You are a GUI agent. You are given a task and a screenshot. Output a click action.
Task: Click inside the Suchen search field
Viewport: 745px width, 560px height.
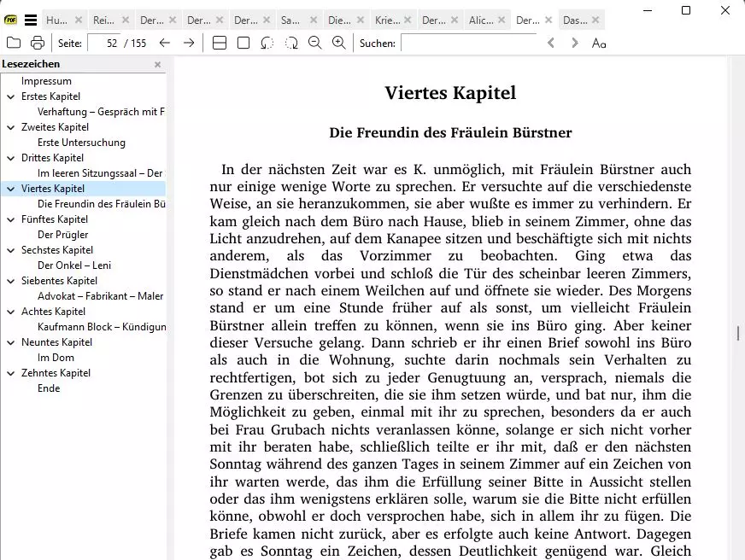(470, 42)
